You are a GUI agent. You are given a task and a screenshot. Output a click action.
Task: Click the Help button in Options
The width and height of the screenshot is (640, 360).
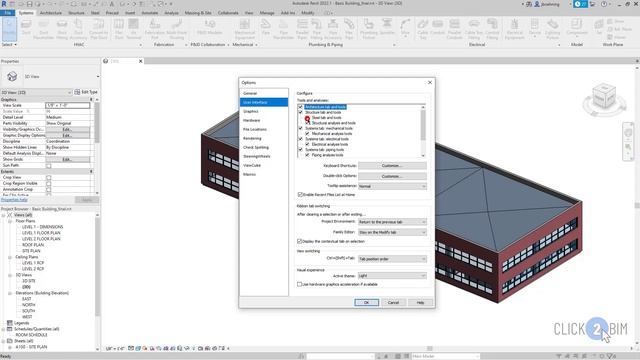(420, 302)
